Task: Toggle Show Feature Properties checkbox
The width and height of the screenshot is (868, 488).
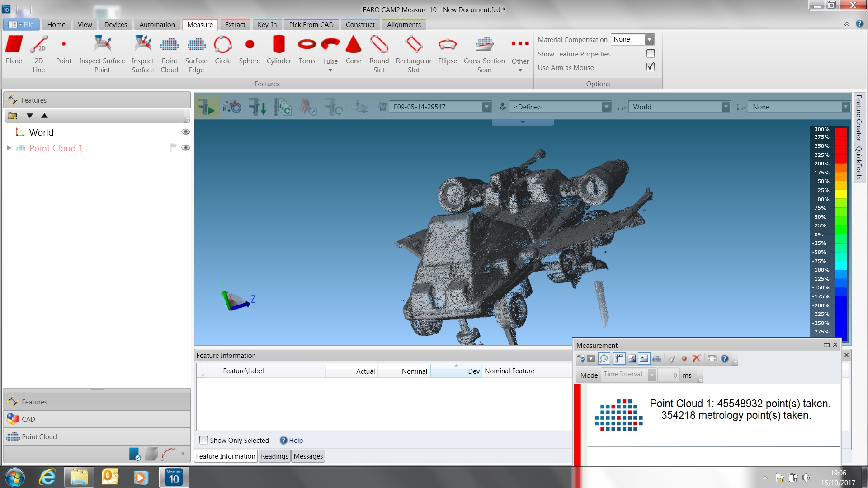Action: [x=651, y=54]
